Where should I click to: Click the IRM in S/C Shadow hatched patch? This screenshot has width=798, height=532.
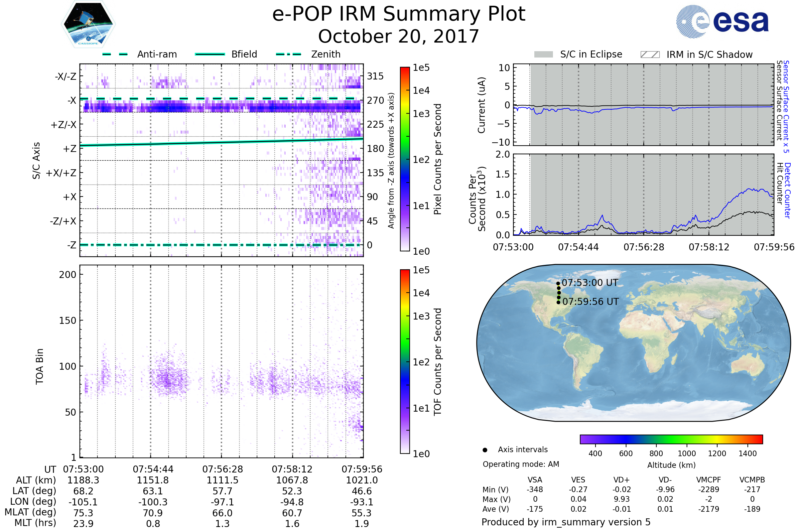(x=650, y=55)
